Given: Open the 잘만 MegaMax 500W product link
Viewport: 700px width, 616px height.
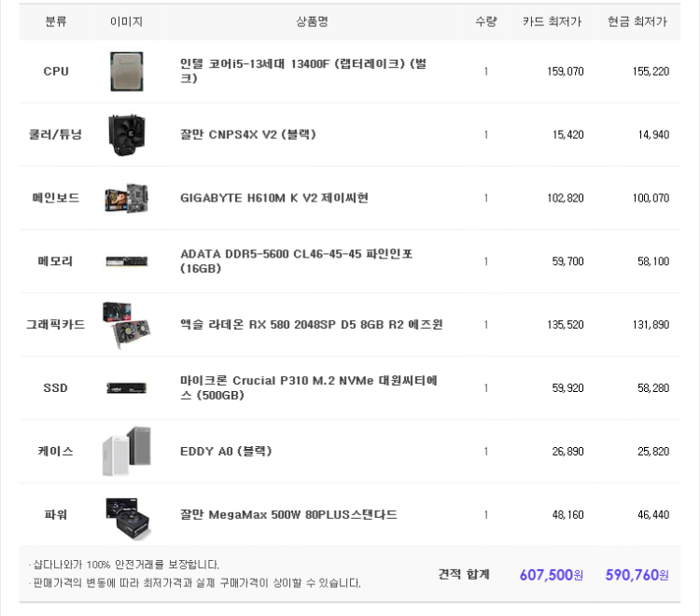Looking at the screenshot, I should tap(288, 514).
